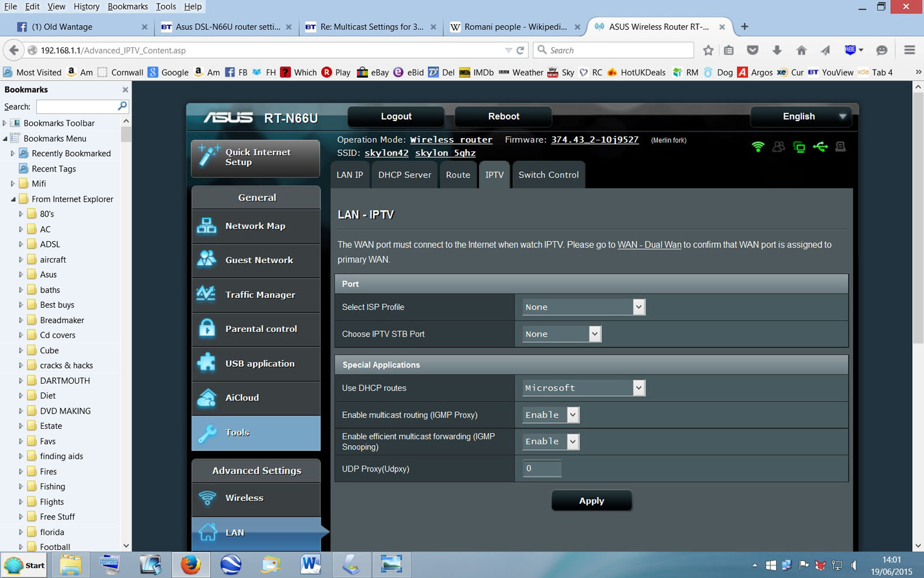Expand the Use DHCP routes dropdown
Image resolution: width=924 pixels, height=578 pixels.
pos(583,388)
